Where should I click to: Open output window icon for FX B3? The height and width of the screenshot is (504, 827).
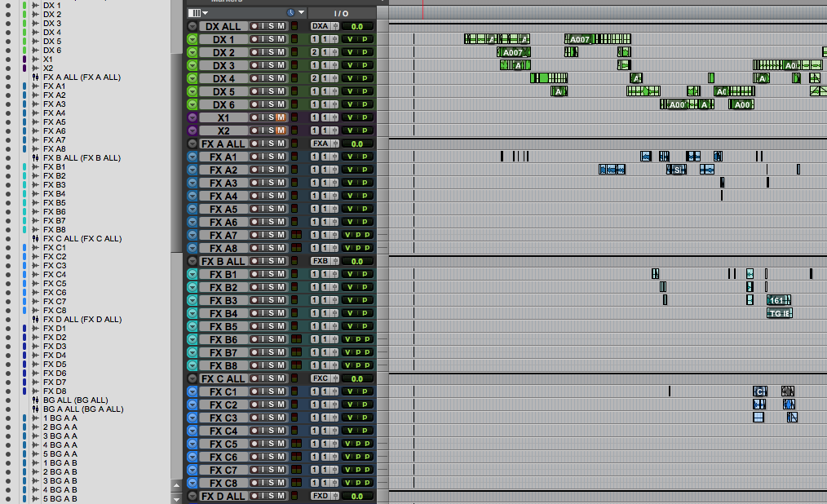click(334, 300)
